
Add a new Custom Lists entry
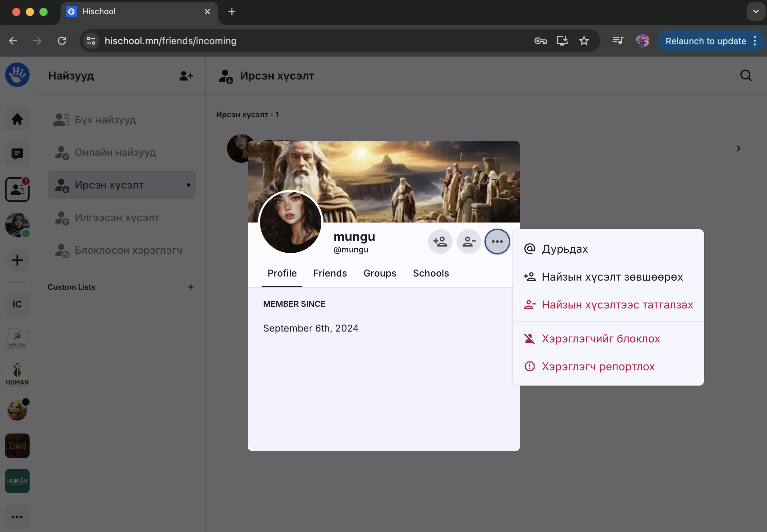pos(191,287)
